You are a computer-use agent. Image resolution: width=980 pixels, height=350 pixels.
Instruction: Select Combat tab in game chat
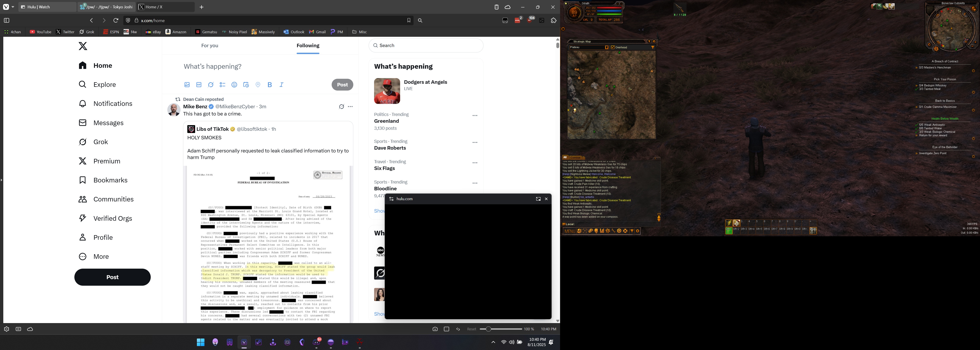click(x=575, y=157)
